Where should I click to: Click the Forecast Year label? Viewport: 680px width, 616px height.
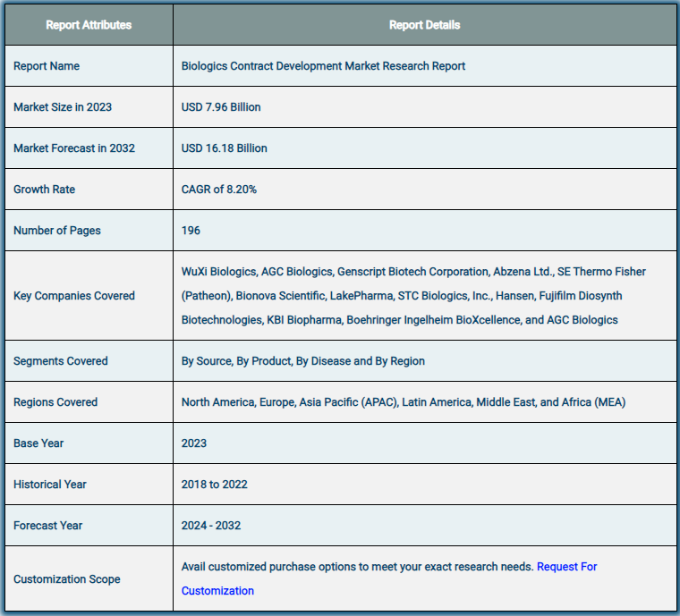pyautogui.click(x=47, y=526)
